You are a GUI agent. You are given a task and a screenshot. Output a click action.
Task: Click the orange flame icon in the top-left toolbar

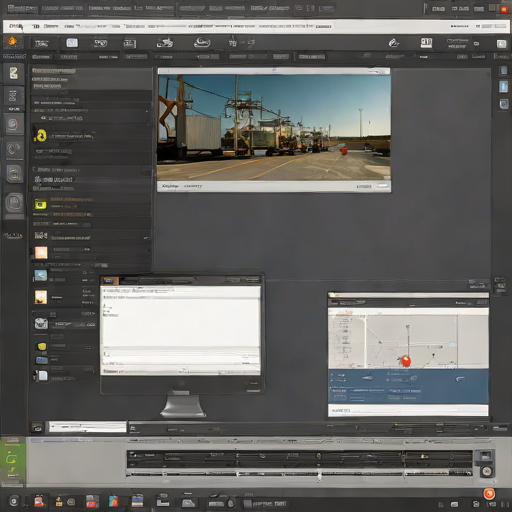(x=12, y=41)
